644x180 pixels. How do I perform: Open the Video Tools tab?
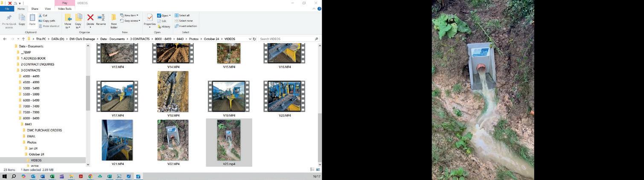[x=64, y=9]
